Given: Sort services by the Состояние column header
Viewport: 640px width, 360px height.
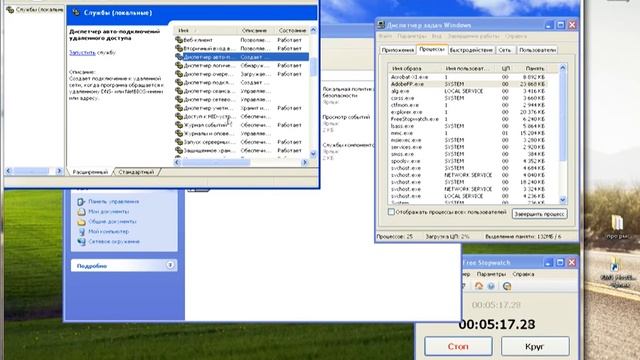Looking at the screenshot, I should [x=292, y=30].
